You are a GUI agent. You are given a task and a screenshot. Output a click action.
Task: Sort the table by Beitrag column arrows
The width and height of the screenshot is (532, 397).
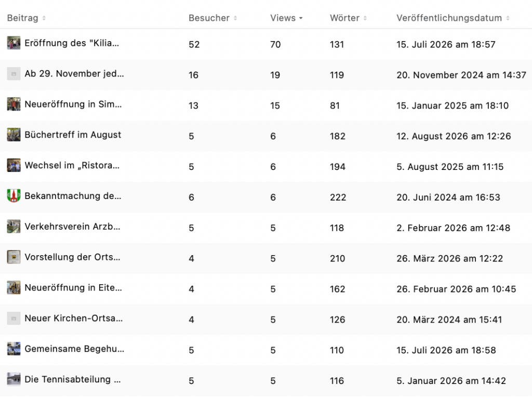(44, 18)
